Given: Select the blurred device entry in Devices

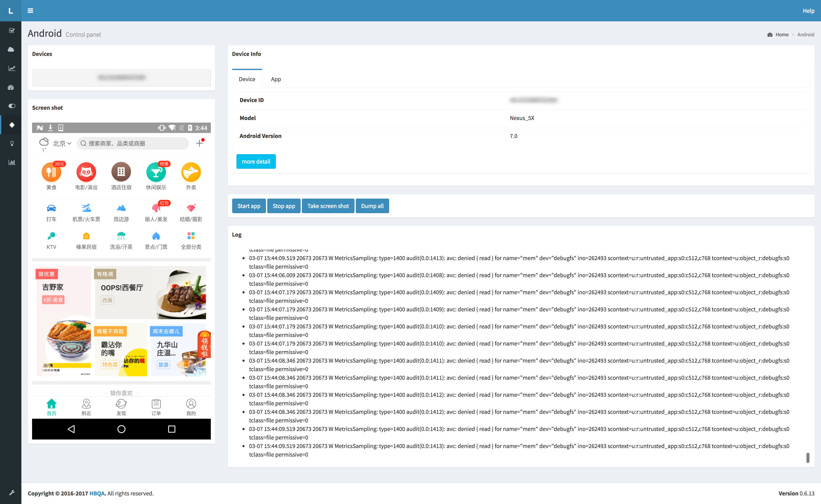Looking at the screenshot, I should tap(121, 77).
